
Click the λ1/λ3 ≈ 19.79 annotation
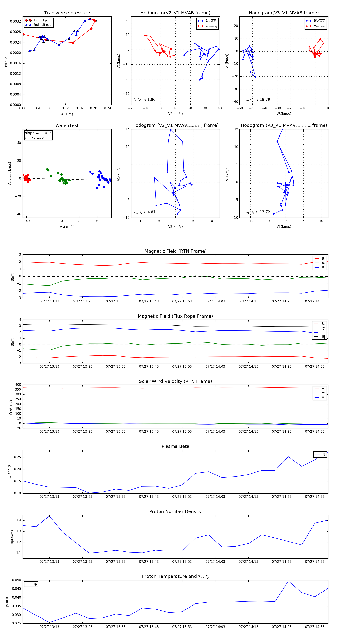(258, 100)
